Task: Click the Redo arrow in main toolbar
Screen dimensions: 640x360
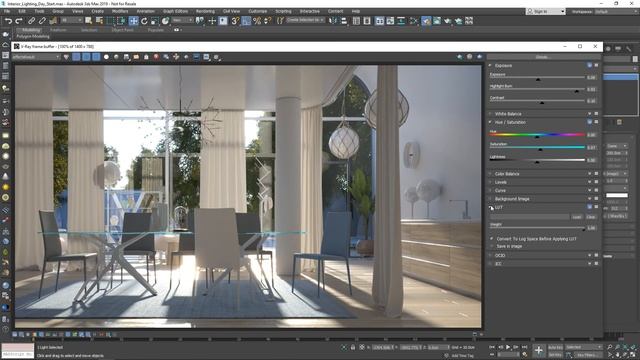Action: 19,21
